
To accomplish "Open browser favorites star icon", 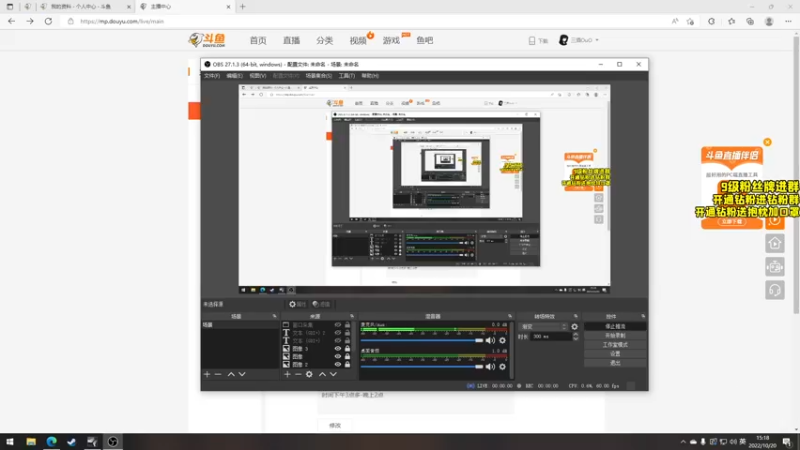I will (x=732, y=21).
